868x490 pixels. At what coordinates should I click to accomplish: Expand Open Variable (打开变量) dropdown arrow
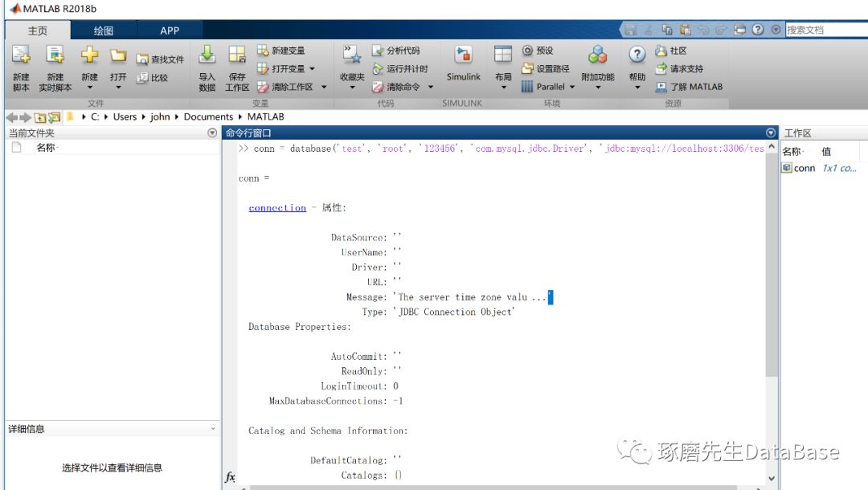[x=312, y=68]
